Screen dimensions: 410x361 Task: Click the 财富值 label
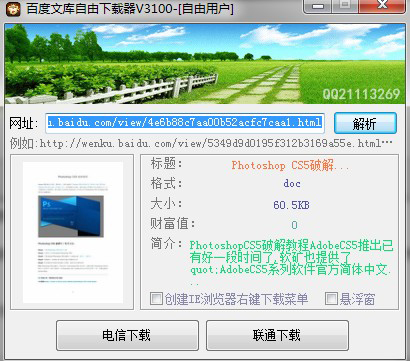click(x=173, y=223)
